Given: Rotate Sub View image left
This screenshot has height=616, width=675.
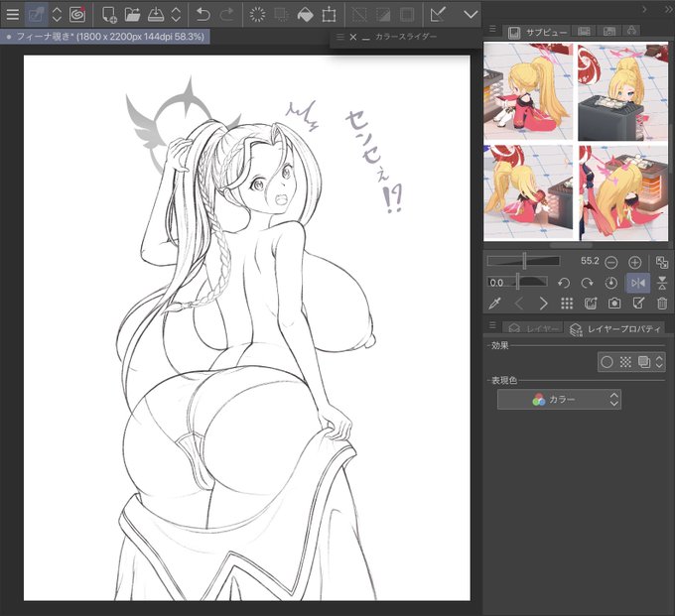Looking at the screenshot, I should click(x=564, y=283).
